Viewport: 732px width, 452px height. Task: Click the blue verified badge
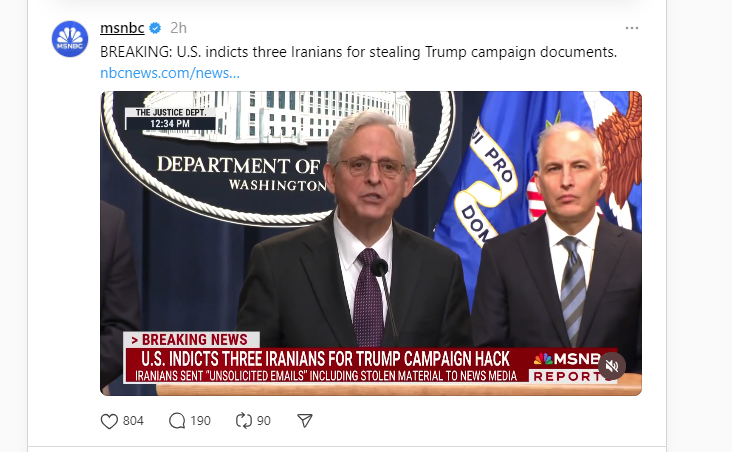(x=156, y=28)
